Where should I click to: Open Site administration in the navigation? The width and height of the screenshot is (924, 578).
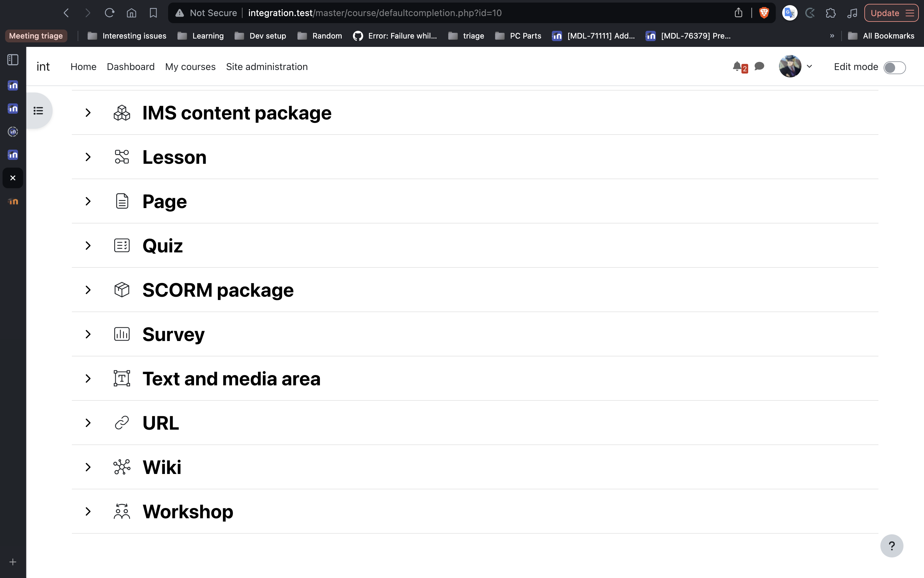(267, 67)
